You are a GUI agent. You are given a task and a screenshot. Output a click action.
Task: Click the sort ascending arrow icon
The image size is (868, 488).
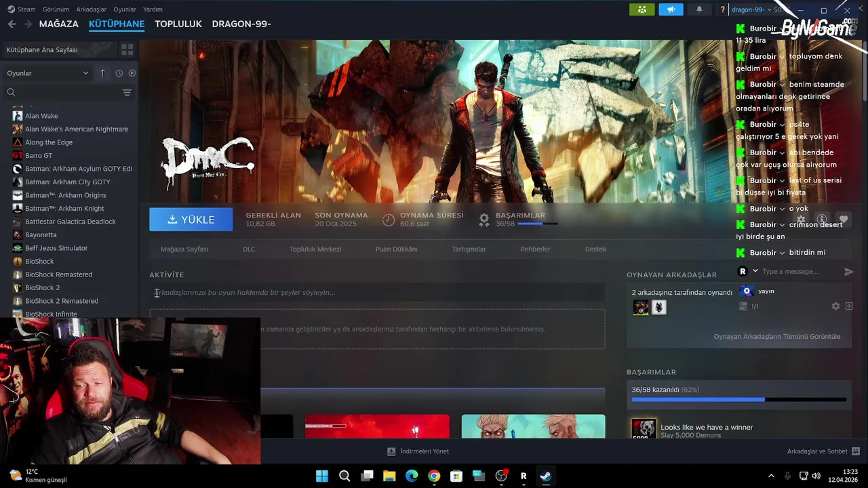[102, 73]
